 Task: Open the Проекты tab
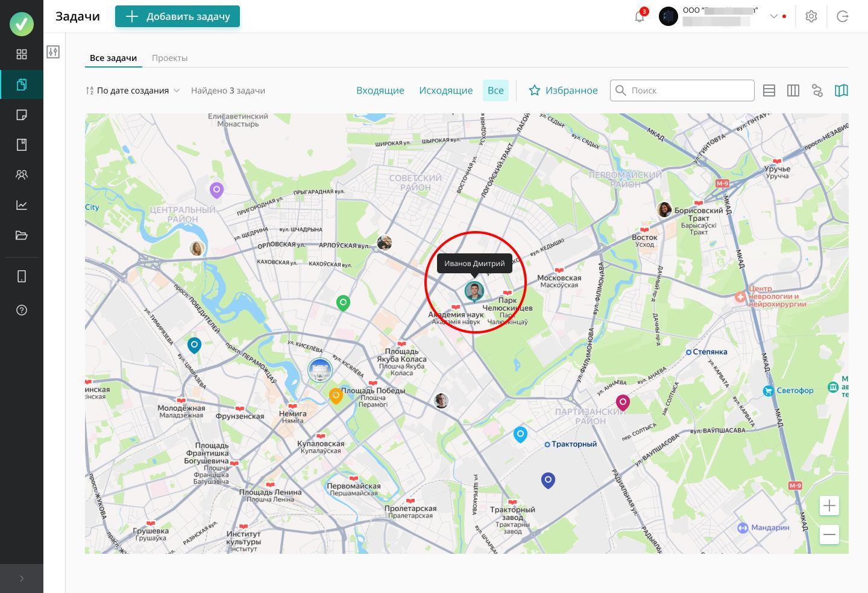pyautogui.click(x=170, y=58)
